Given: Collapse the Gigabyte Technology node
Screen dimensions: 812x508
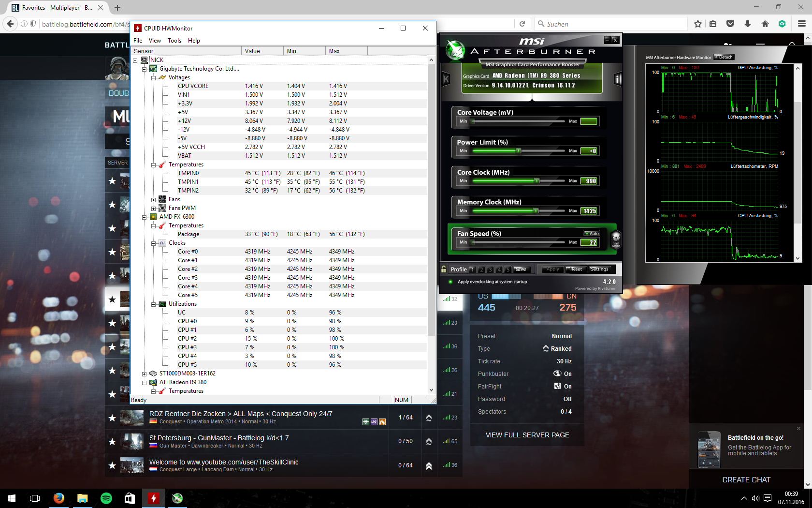Looking at the screenshot, I should tap(144, 69).
